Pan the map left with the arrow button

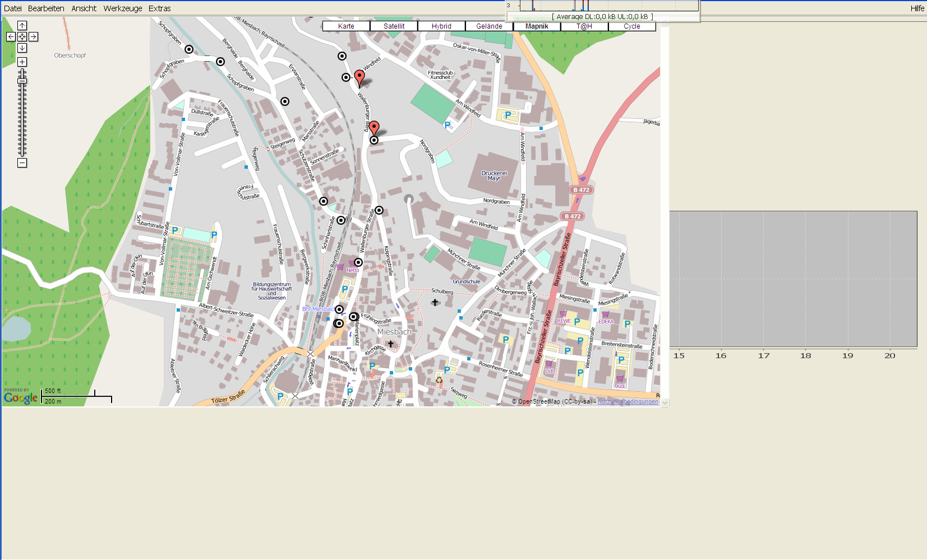tap(11, 36)
